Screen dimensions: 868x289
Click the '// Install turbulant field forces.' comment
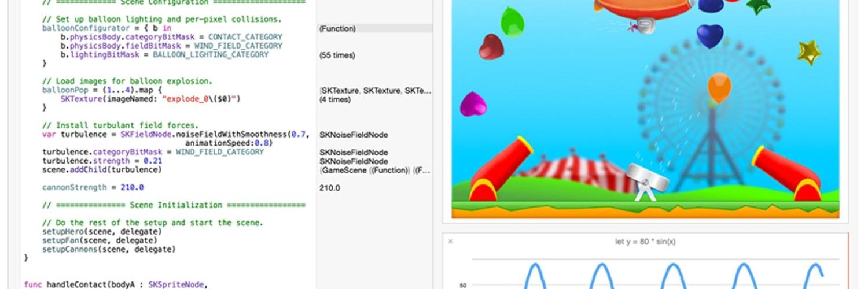[x=120, y=125]
